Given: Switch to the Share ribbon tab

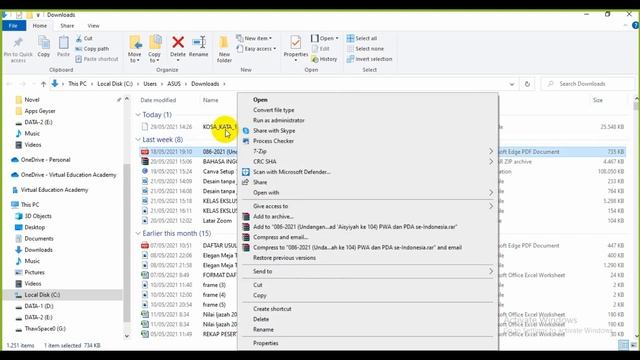Looking at the screenshot, I should tap(67, 26).
